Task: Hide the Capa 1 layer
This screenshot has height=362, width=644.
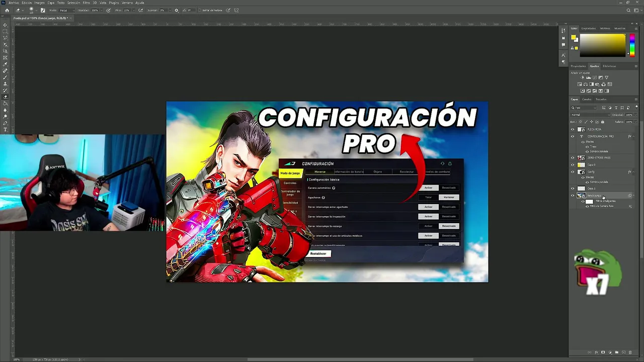Action: click(x=573, y=188)
